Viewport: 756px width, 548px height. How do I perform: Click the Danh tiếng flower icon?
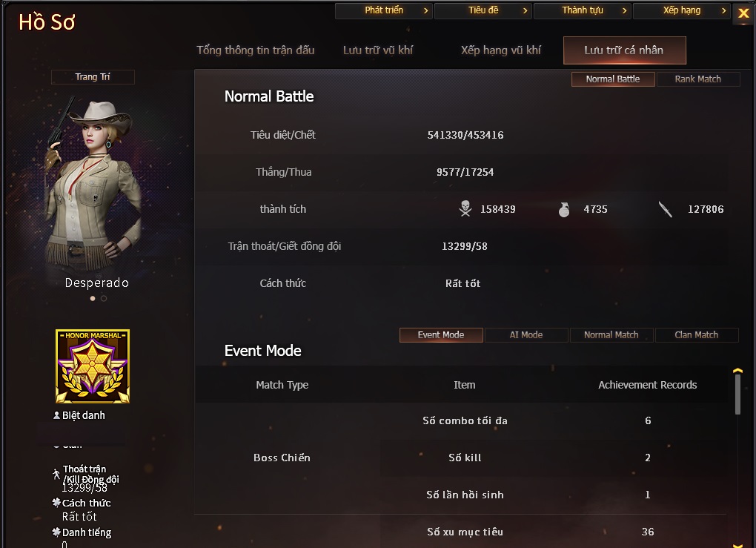(56, 532)
